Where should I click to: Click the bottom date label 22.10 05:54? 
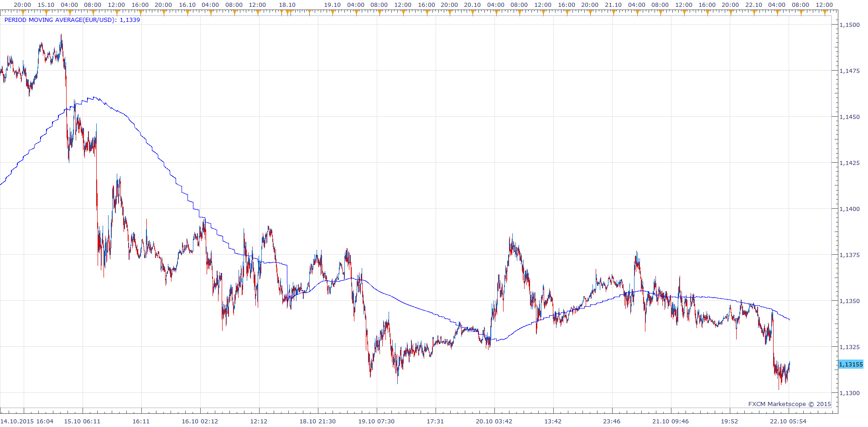[x=788, y=421]
